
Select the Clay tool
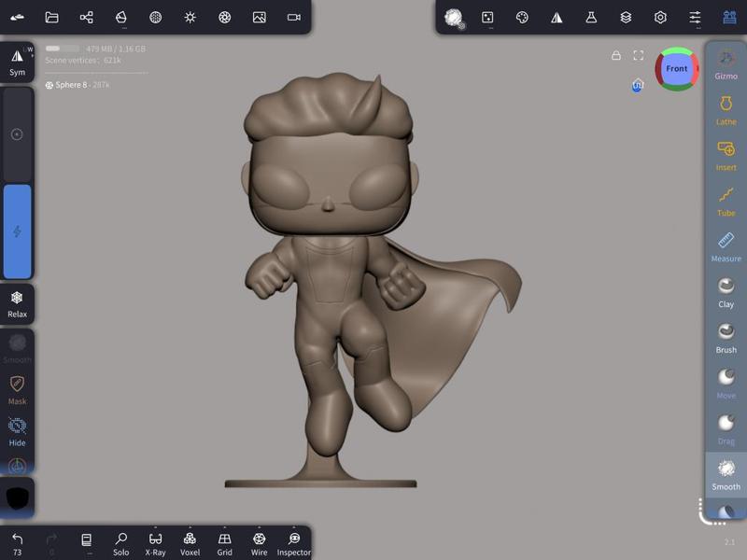click(726, 293)
